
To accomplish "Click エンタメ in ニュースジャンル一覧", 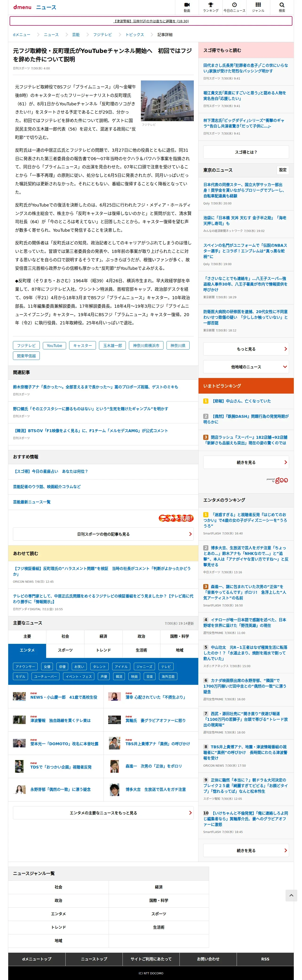I will point(59,914).
